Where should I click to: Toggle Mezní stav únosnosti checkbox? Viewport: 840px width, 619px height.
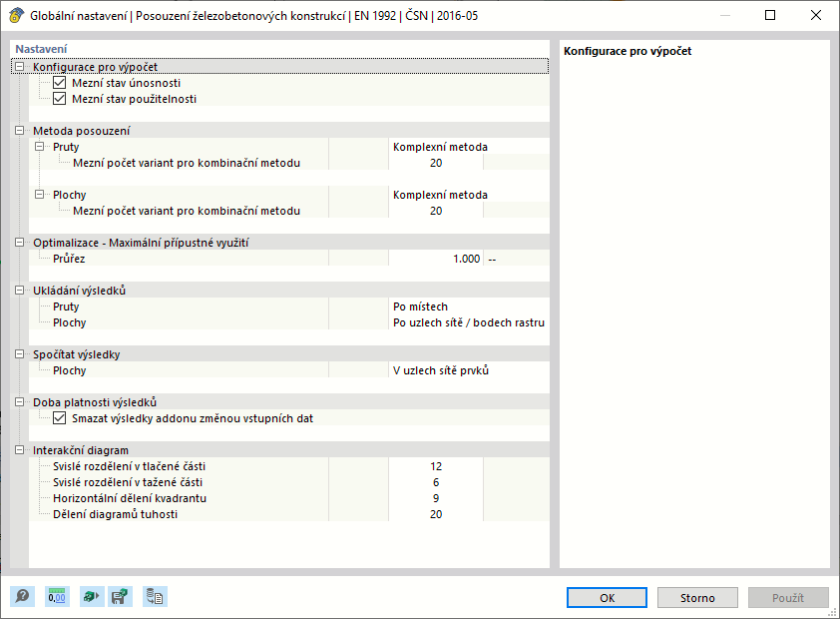pos(60,83)
